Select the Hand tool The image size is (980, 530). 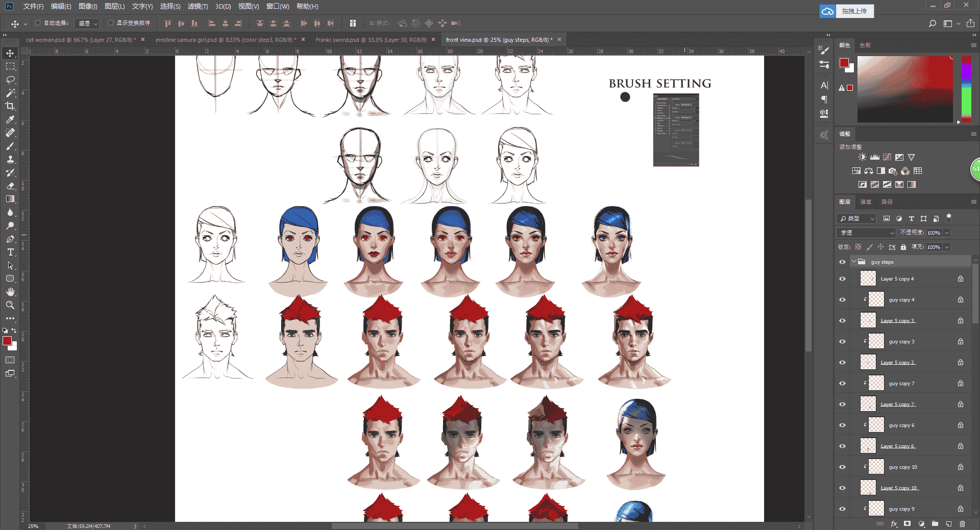click(x=10, y=292)
